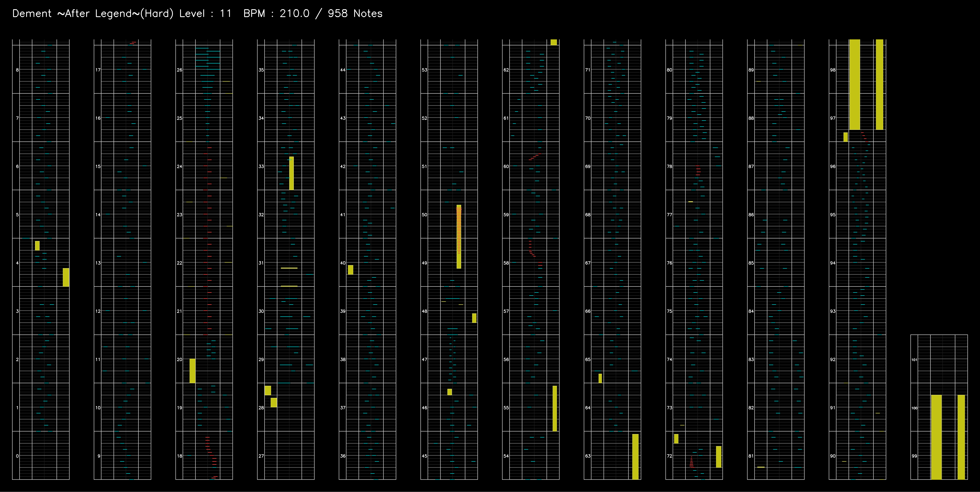
Task: Click the narrow right yellow hold spanning measures 97-98
Action: pyautogui.click(x=880, y=84)
